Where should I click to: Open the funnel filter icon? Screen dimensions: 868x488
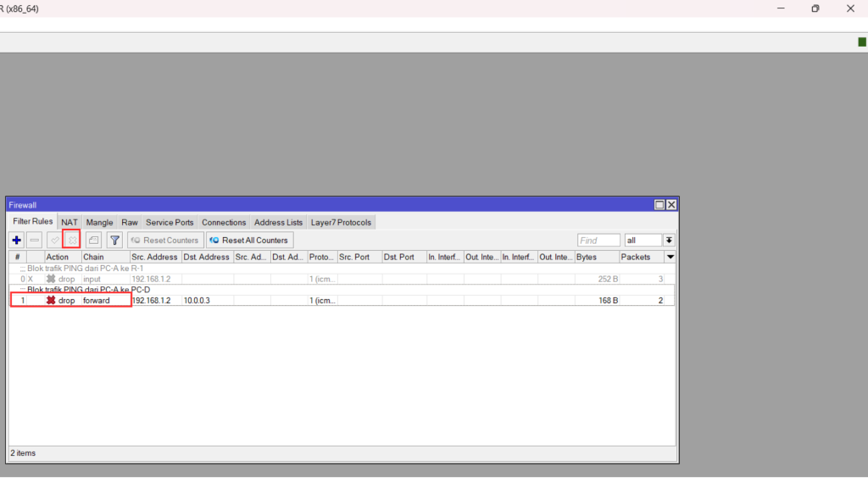[x=114, y=241]
